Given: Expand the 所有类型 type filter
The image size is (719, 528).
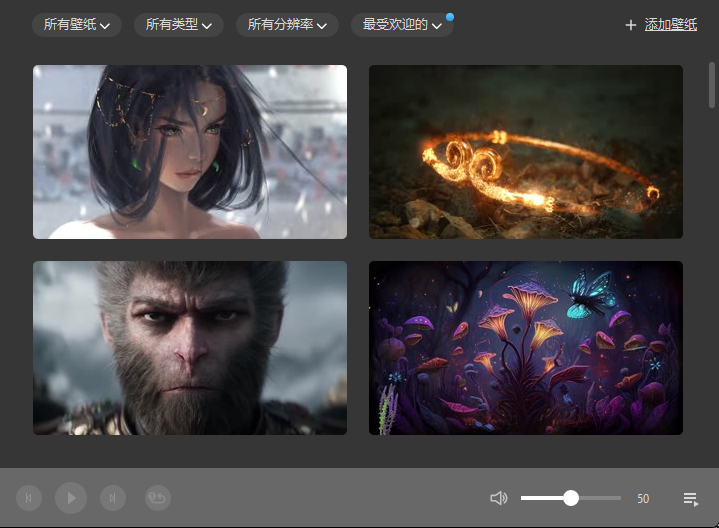Looking at the screenshot, I should [x=178, y=25].
